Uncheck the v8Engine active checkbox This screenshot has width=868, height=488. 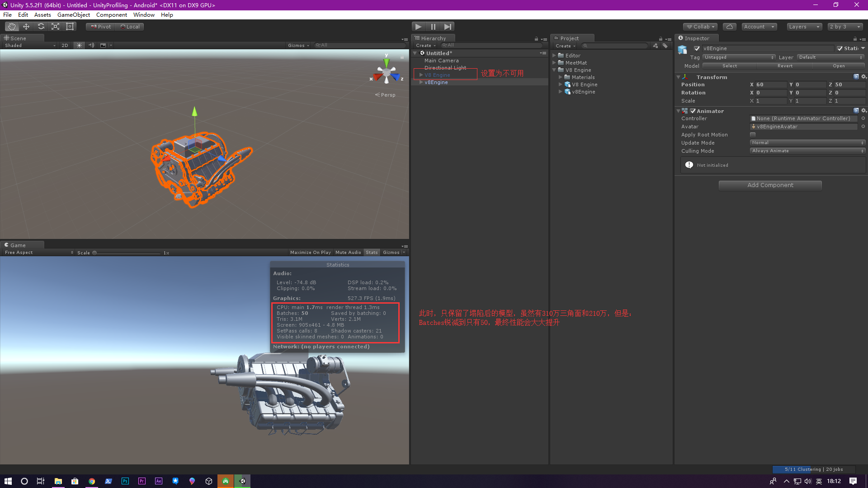point(697,49)
